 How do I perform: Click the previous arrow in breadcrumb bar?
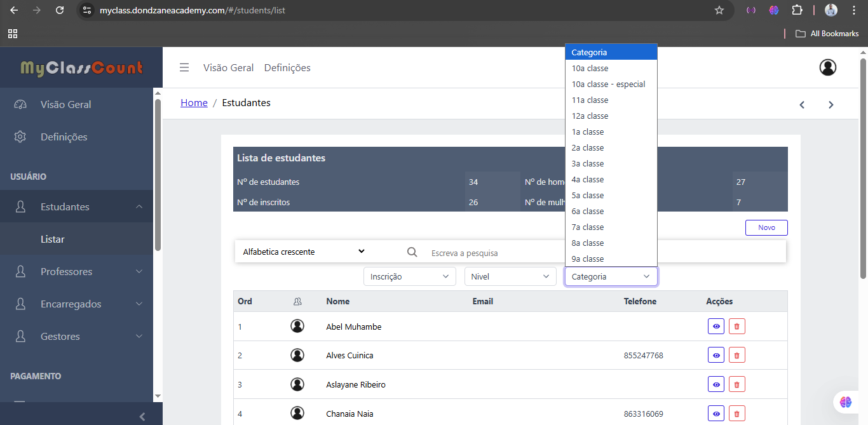click(802, 105)
